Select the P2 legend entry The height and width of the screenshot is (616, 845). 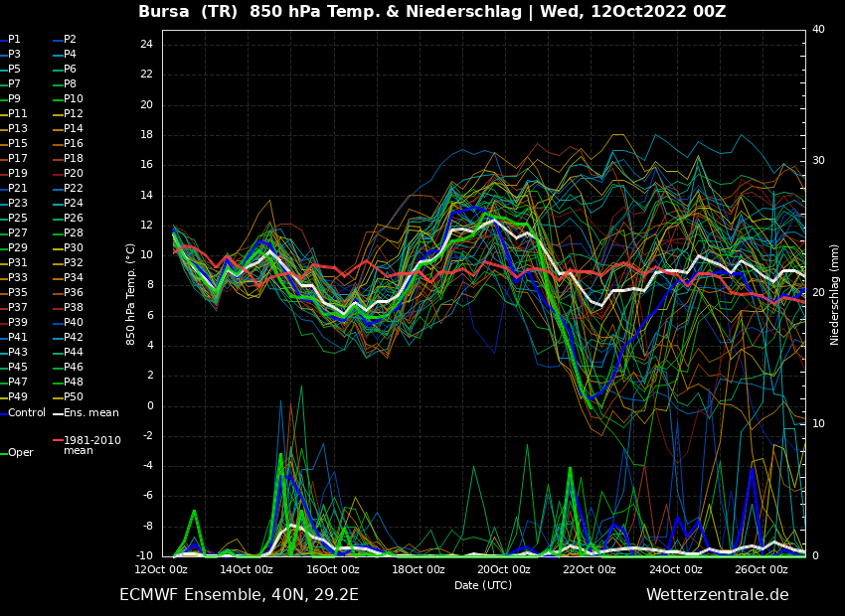[65, 40]
